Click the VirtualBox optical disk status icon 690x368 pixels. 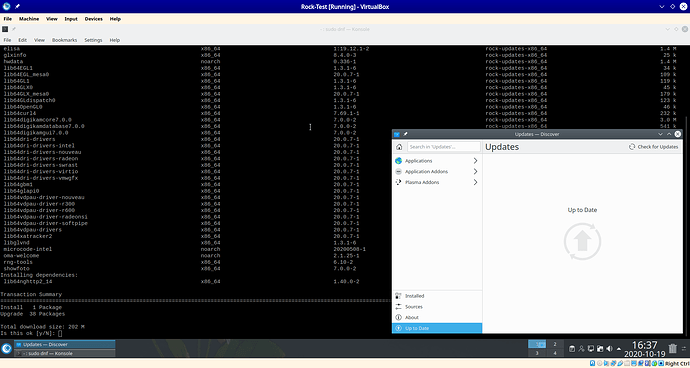(599, 363)
